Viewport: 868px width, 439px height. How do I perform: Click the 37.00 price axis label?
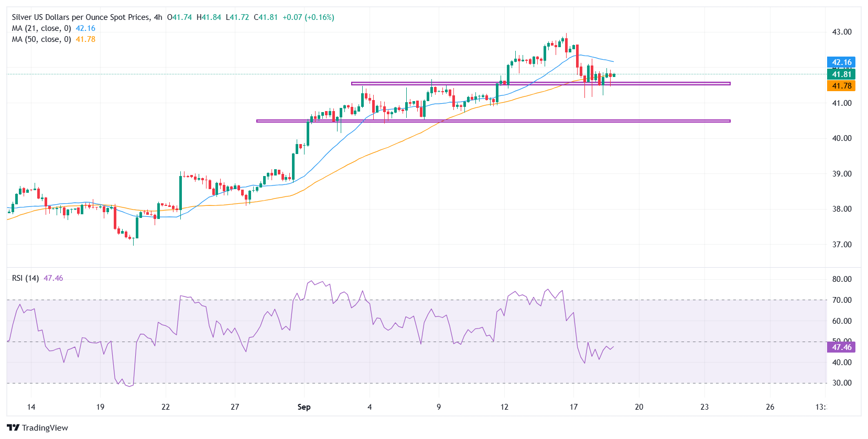pos(842,245)
